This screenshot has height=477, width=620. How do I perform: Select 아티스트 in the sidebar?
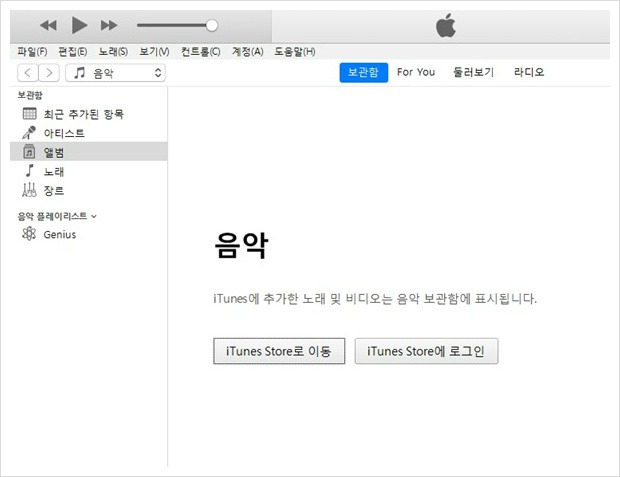tap(89, 133)
